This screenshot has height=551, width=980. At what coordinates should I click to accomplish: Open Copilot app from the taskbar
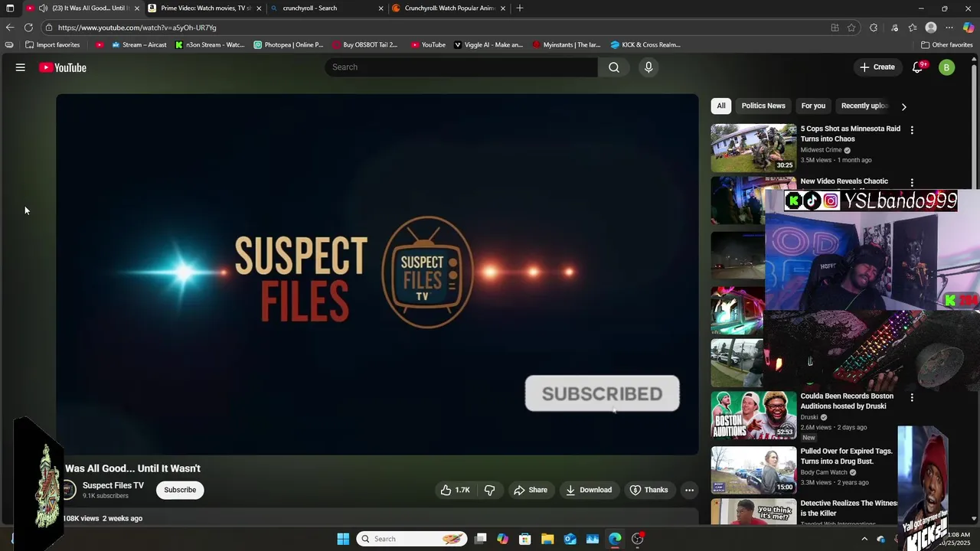point(502,539)
